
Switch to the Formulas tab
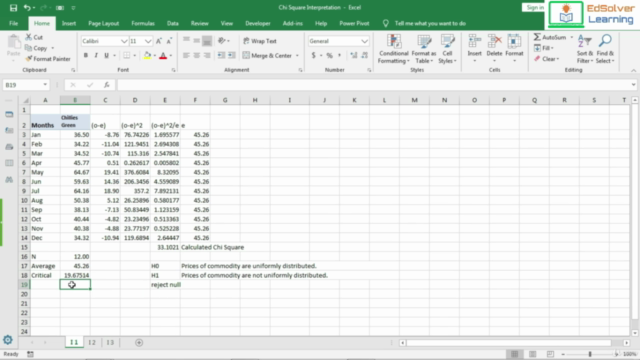pyautogui.click(x=143, y=24)
